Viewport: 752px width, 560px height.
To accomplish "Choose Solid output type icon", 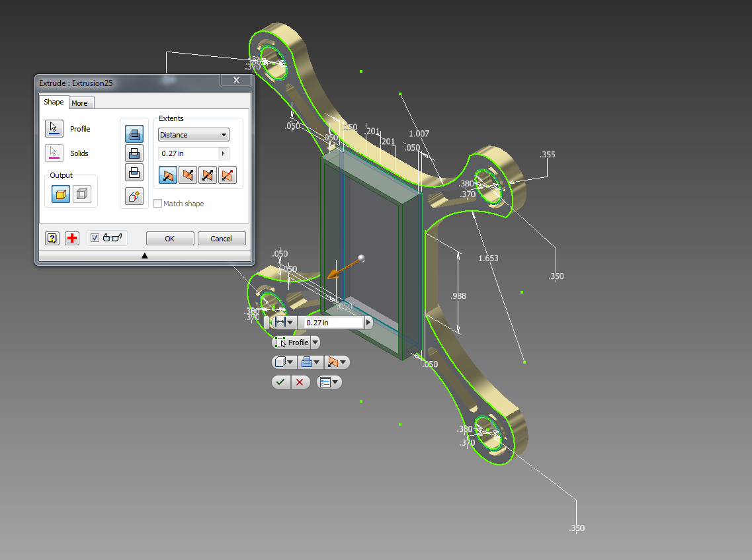I will (61, 194).
